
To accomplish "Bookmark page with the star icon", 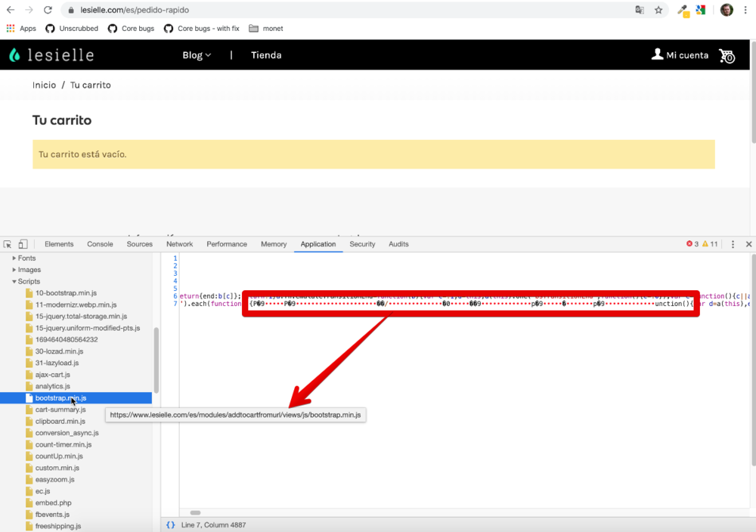I will [x=658, y=11].
